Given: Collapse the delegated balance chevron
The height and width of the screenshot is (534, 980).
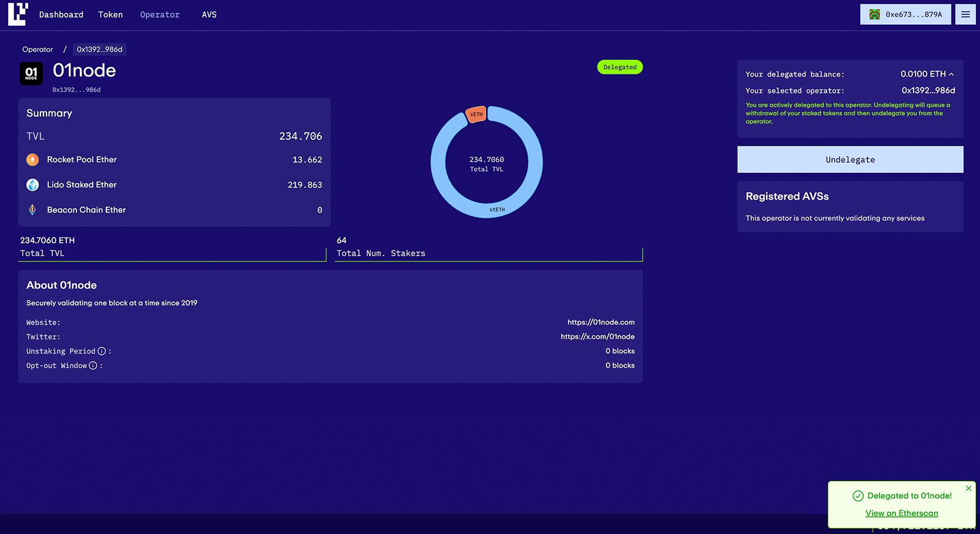Looking at the screenshot, I should 951,74.
